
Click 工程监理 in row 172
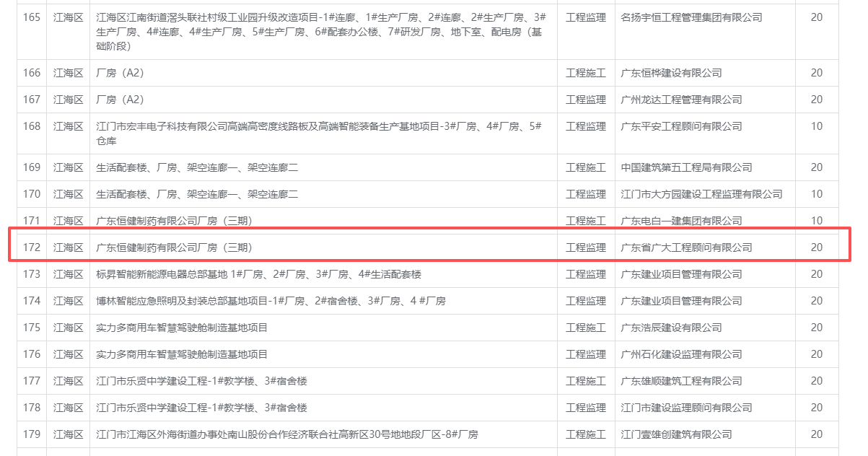(x=586, y=247)
